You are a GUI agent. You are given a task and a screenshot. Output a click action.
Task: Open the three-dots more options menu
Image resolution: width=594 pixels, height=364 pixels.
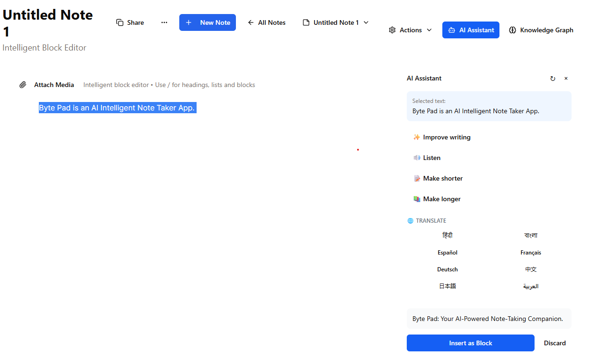[164, 22]
